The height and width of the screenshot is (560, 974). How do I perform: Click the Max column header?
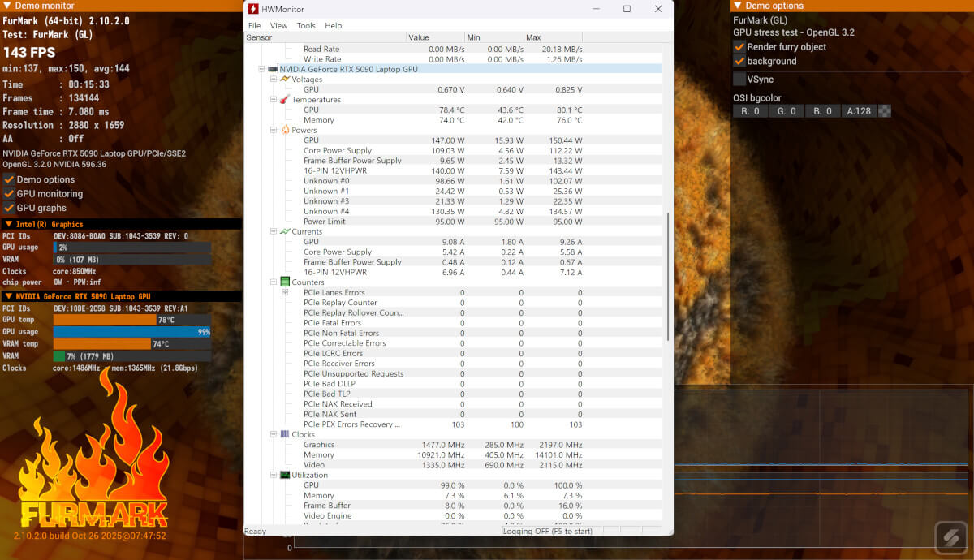coord(554,37)
